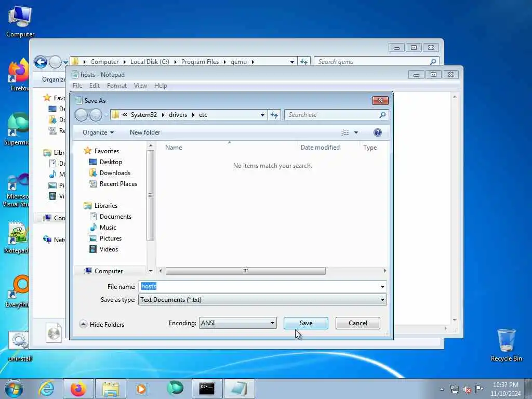Click the Back arrow in Save As dialog
Screen dimensions: 532x399
coord(81,115)
